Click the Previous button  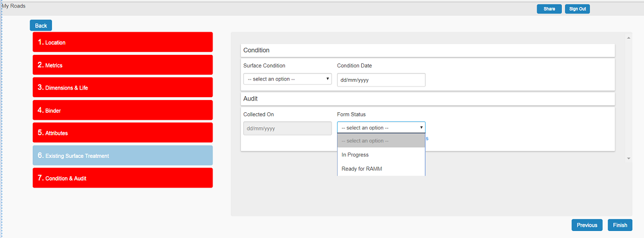pos(587,225)
